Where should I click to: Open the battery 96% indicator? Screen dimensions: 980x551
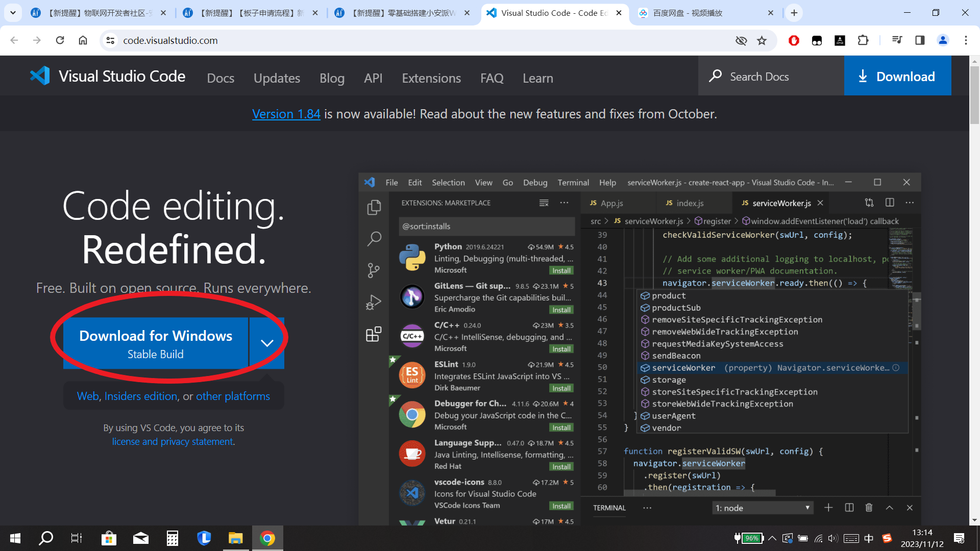coord(748,538)
